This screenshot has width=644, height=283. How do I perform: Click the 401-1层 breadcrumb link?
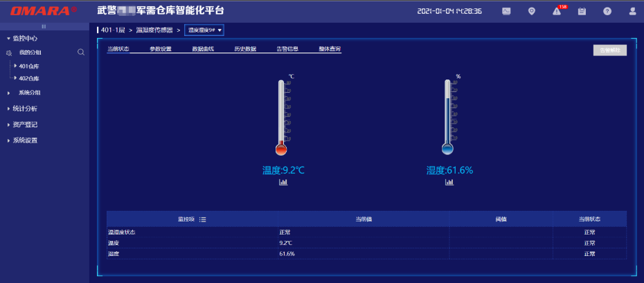tap(113, 30)
